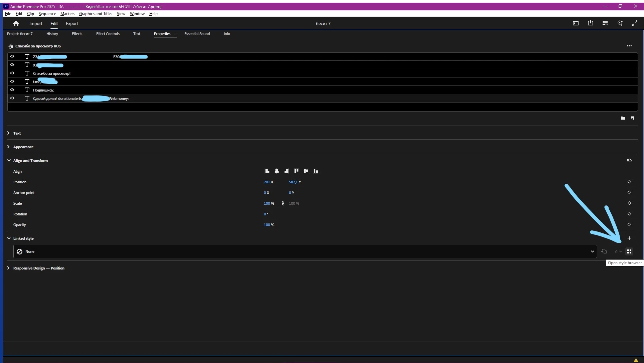The height and width of the screenshot is (363, 644).
Task: Open the Linked style None dropdown
Action: pyautogui.click(x=592, y=251)
